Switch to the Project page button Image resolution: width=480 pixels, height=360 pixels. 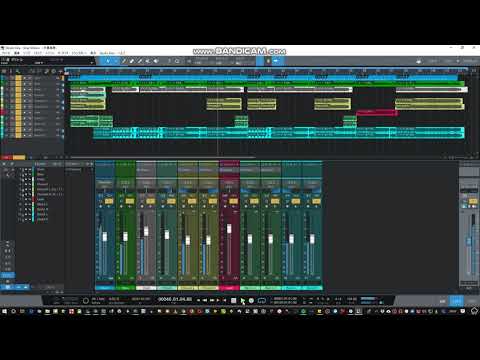tap(470, 61)
